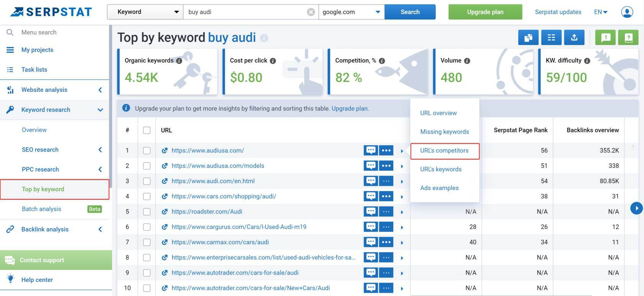This screenshot has height=296, width=644.
Task: Select URL's competitors from popup menu
Action: click(445, 151)
